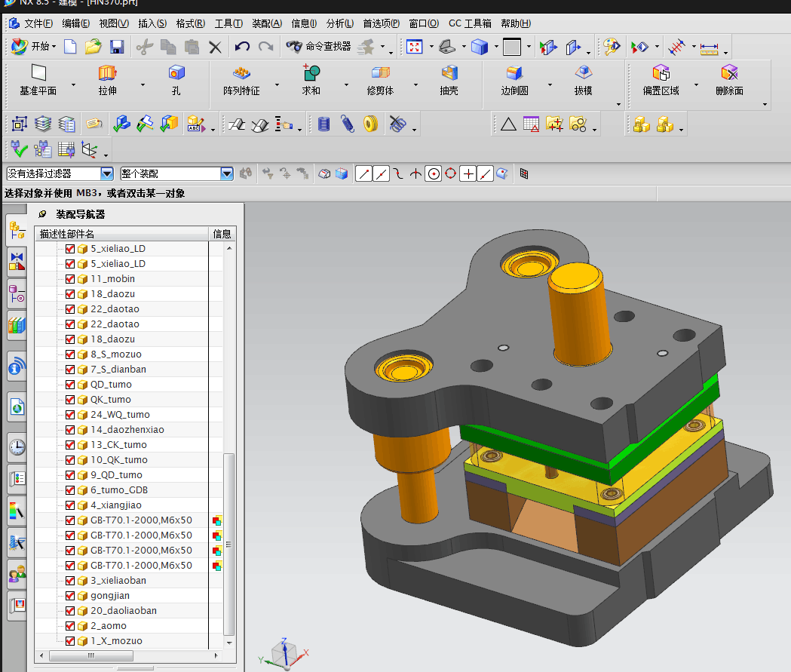Click the Redo arrow icon
Image resolution: width=791 pixels, height=672 pixels.
266,47
